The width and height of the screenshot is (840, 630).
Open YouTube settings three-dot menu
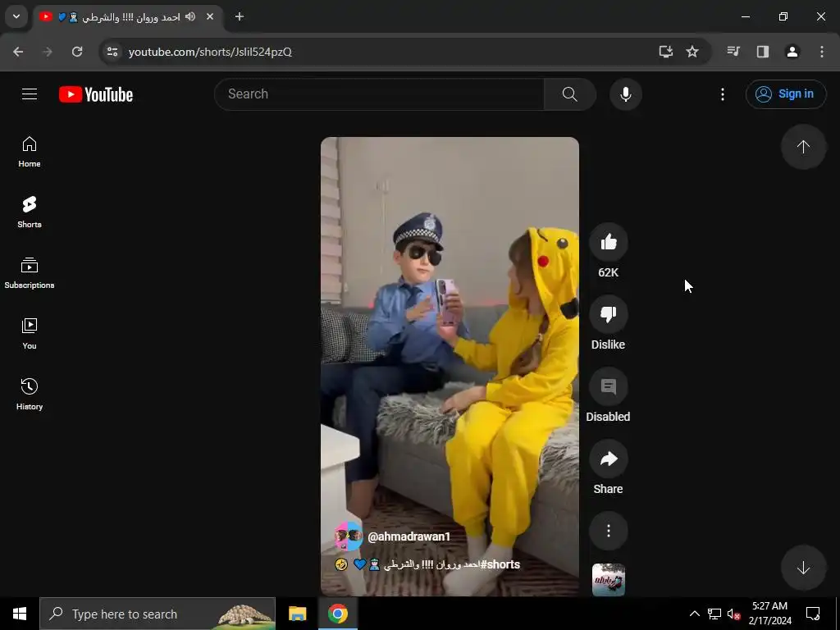pos(722,94)
